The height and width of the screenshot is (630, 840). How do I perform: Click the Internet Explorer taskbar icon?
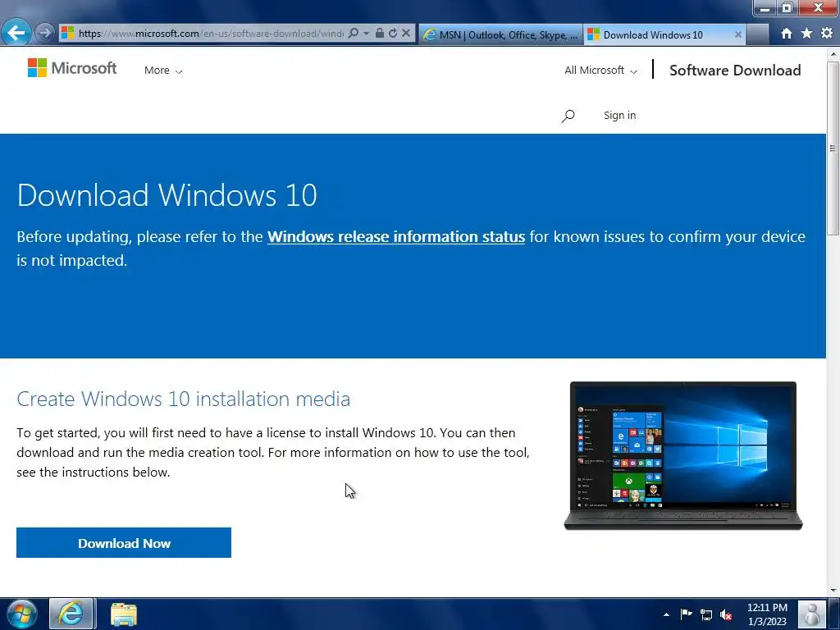click(72, 614)
